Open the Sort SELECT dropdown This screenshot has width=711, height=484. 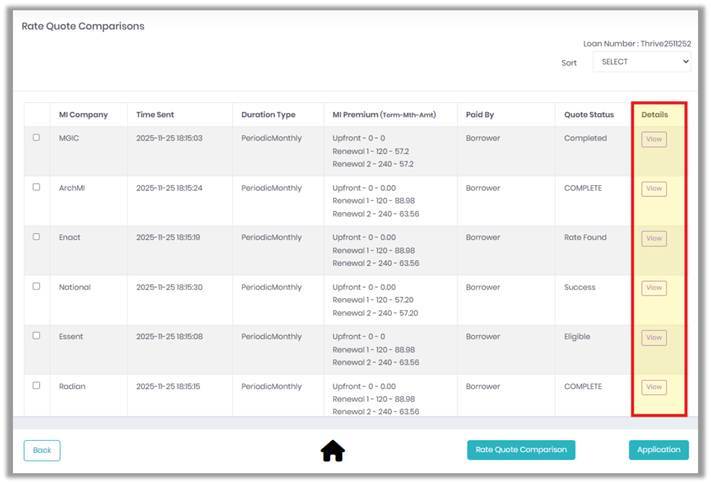pyautogui.click(x=642, y=62)
